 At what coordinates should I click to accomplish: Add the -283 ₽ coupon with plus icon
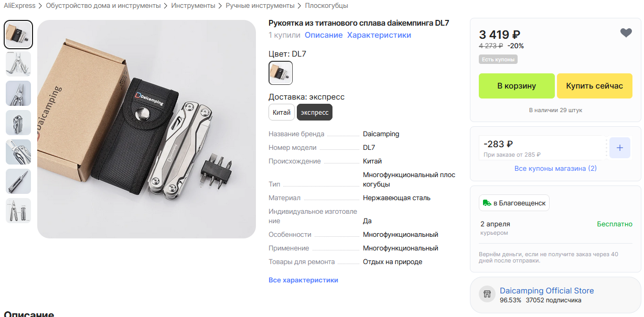619,148
